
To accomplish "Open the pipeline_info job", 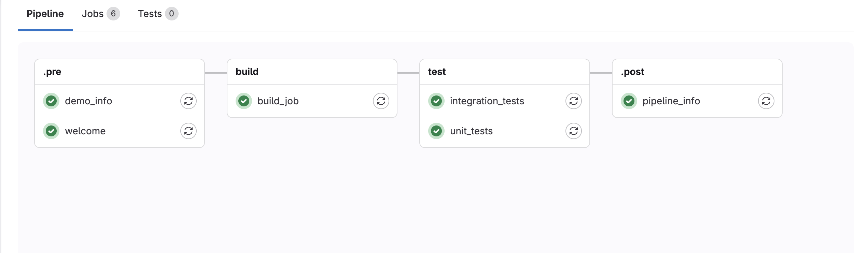I will [x=671, y=101].
